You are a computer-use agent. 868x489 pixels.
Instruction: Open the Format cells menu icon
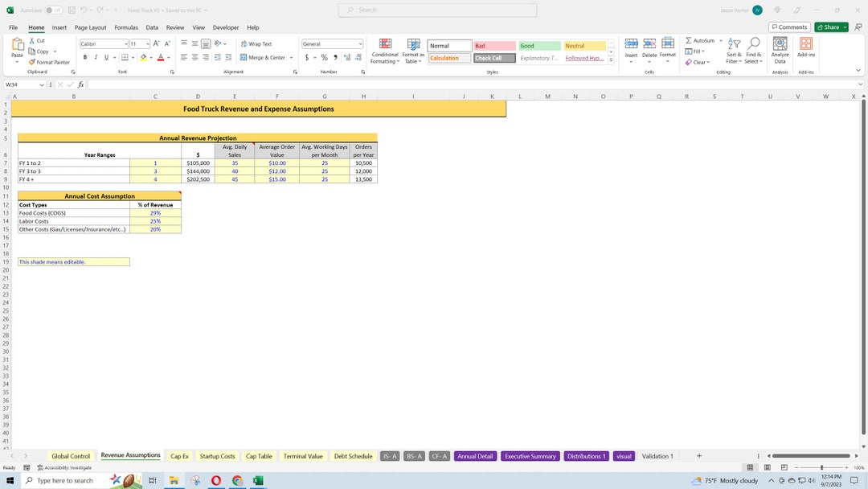pyautogui.click(x=668, y=43)
